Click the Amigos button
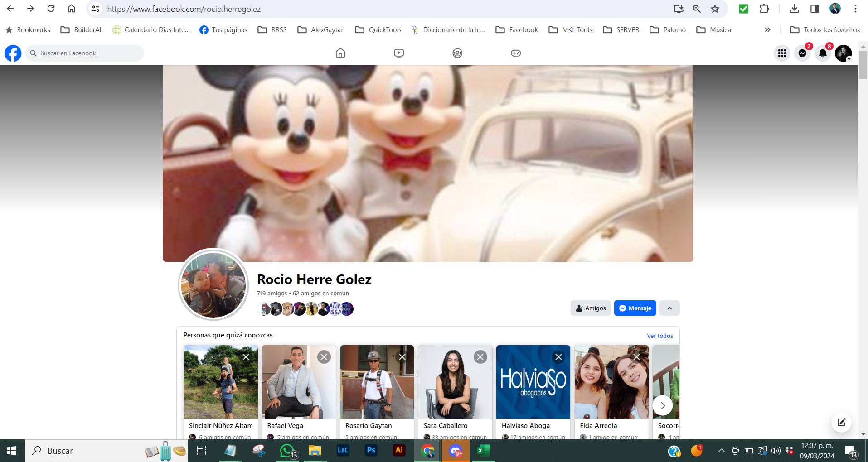This screenshot has height=462, width=868. coord(591,308)
